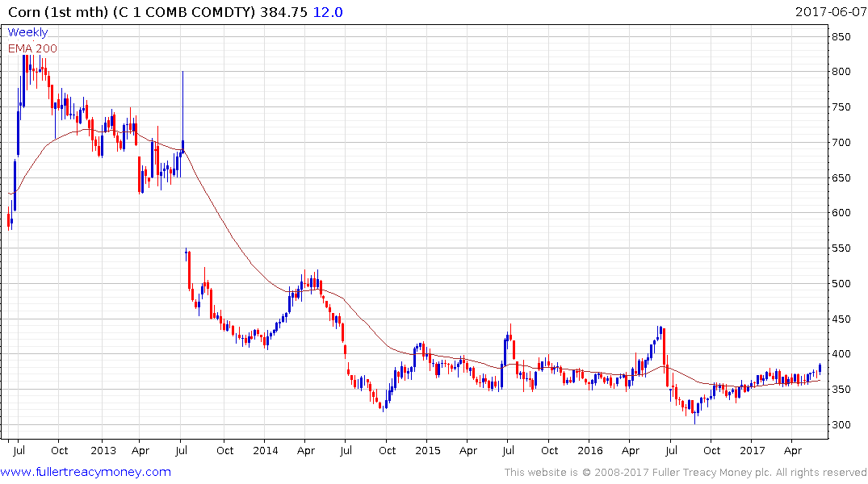Click the chart date 2017-06-07

click(x=830, y=12)
